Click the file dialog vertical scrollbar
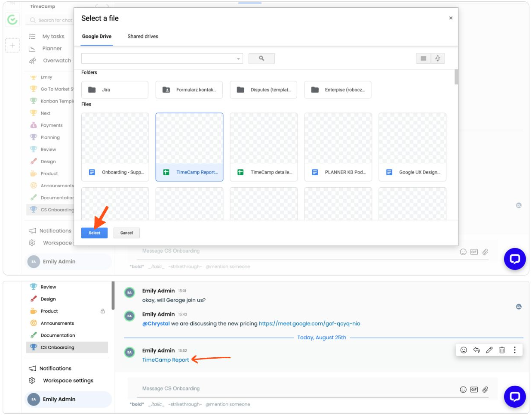Image resolution: width=532 pixels, height=415 pixels. tap(456, 77)
